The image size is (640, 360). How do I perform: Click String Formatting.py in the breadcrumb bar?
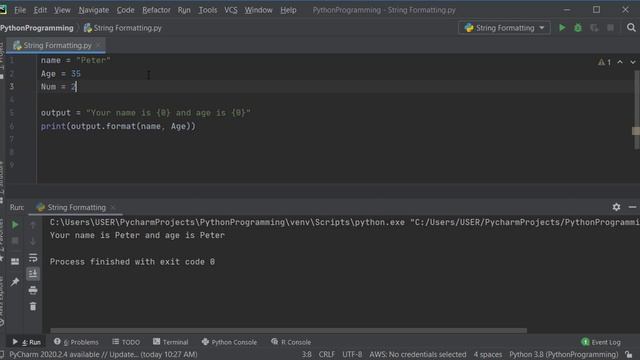click(122, 28)
